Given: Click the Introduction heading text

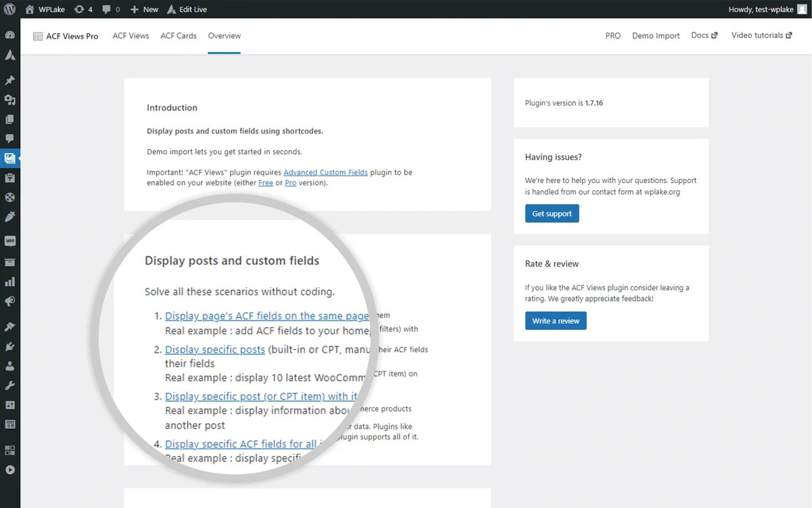Looking at the screenshot, I should point(172,108).
